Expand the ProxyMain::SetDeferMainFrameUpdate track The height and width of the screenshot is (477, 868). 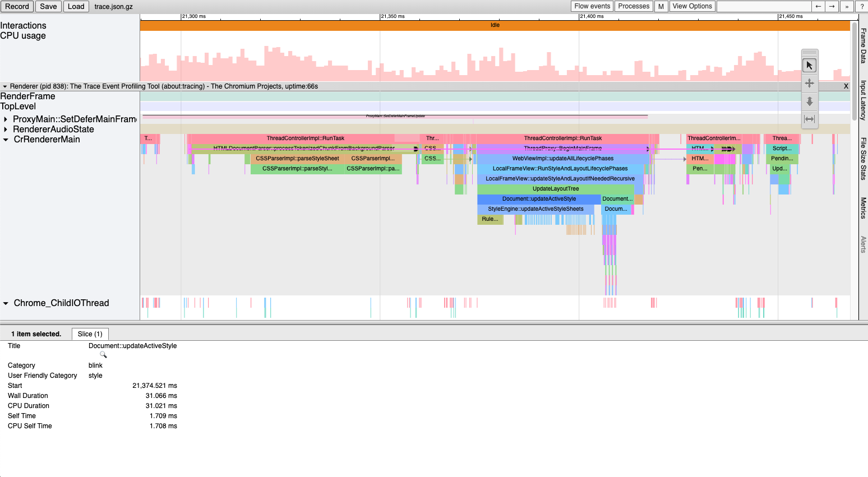click(6, 119)
